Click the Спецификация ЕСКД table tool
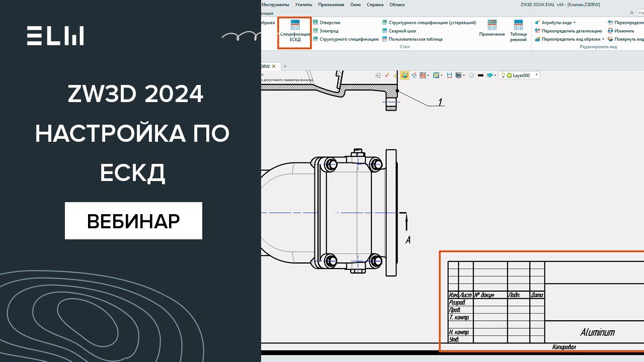Viewport: 644px width, 362px height. coord(295,30)
